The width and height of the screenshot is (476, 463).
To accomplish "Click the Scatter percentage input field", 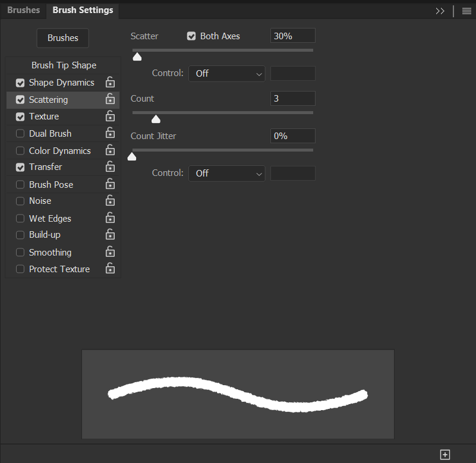I will pos(292,36).
